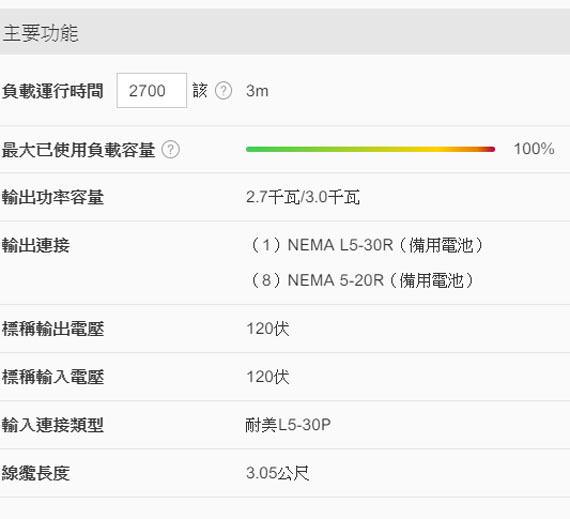Click the load capacity gradient bar
Image resolution: width=570 pixels, height=519 pixels.
[370, 149]
